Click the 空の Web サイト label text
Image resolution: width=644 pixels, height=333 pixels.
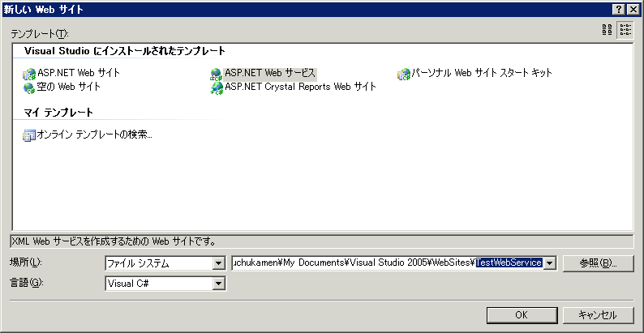coord(69,87)
